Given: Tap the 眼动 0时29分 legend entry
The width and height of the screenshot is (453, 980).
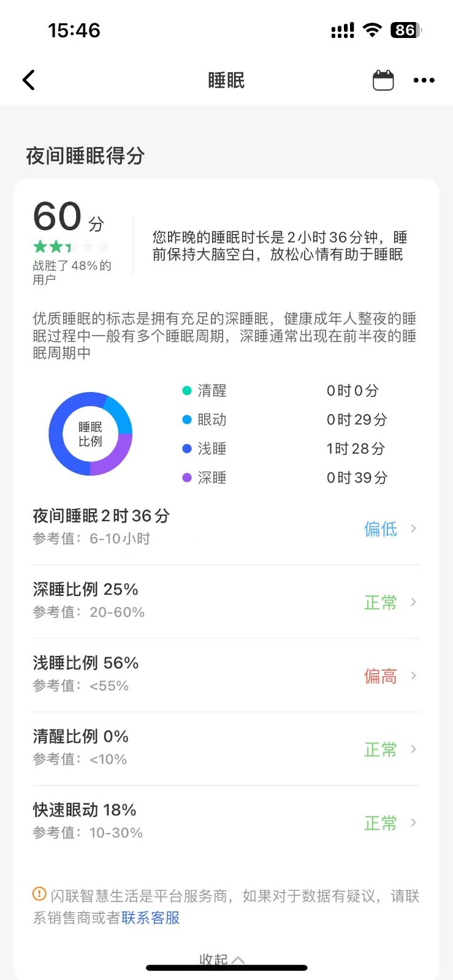Looking at the screenshot, I should click(285, 420).
